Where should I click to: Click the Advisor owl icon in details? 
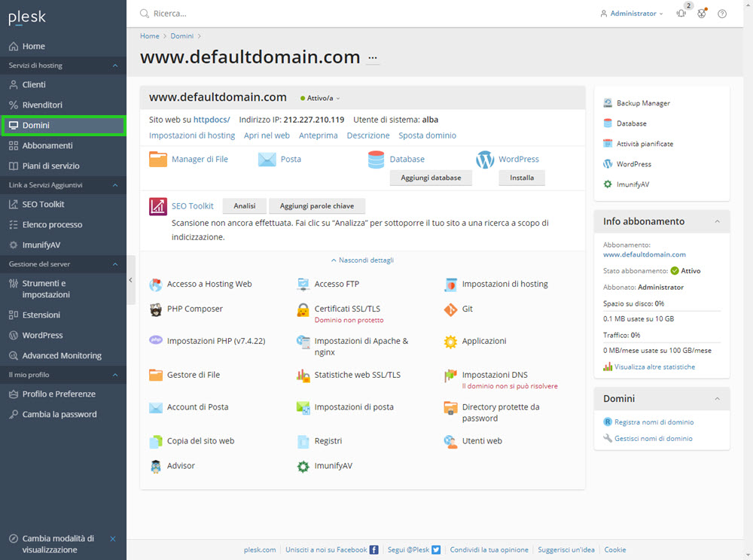156,467
